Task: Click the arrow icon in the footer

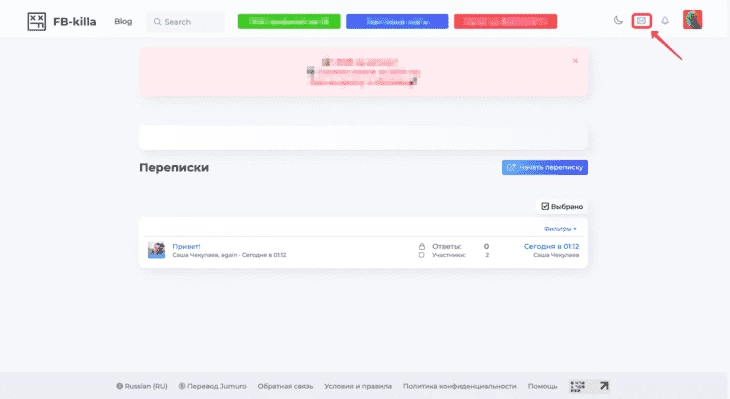Action: click(x=604, y=386)
